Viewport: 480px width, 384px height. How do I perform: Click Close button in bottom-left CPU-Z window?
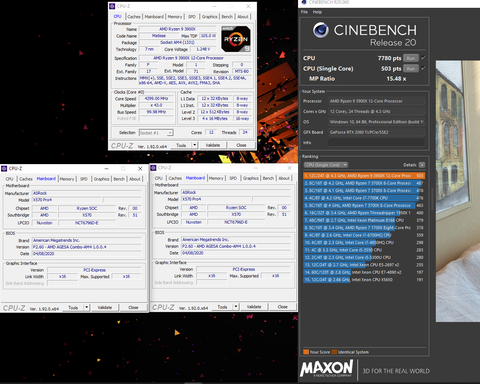[x=133, y=308]
